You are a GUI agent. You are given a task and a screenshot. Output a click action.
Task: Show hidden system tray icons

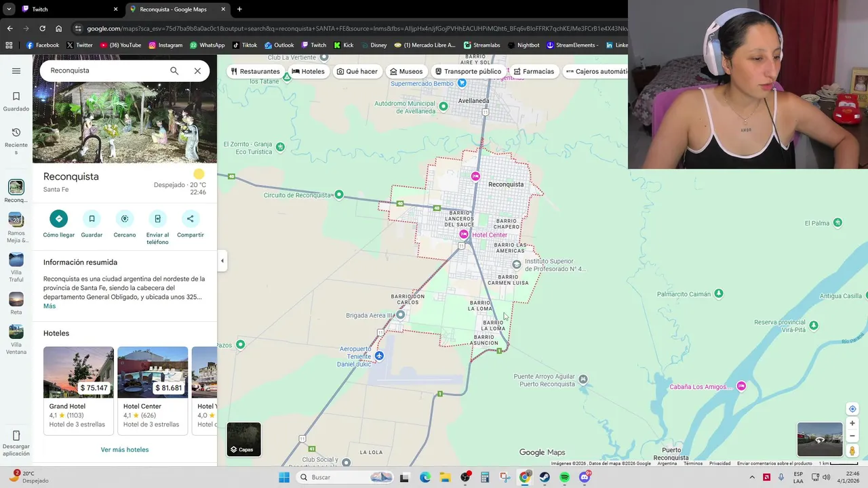pyautogui.click(x=751, y=477)
